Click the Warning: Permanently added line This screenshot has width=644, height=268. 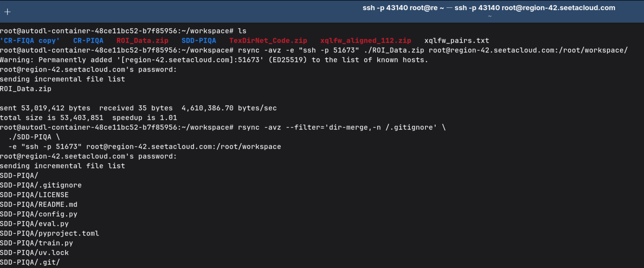[x=214, y=60]
